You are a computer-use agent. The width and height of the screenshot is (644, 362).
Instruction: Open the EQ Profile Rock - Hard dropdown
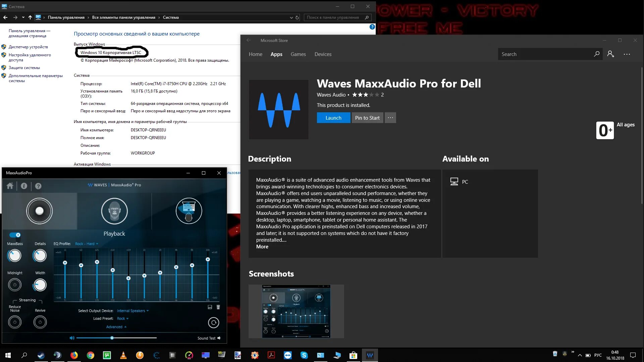coord(87,244)
